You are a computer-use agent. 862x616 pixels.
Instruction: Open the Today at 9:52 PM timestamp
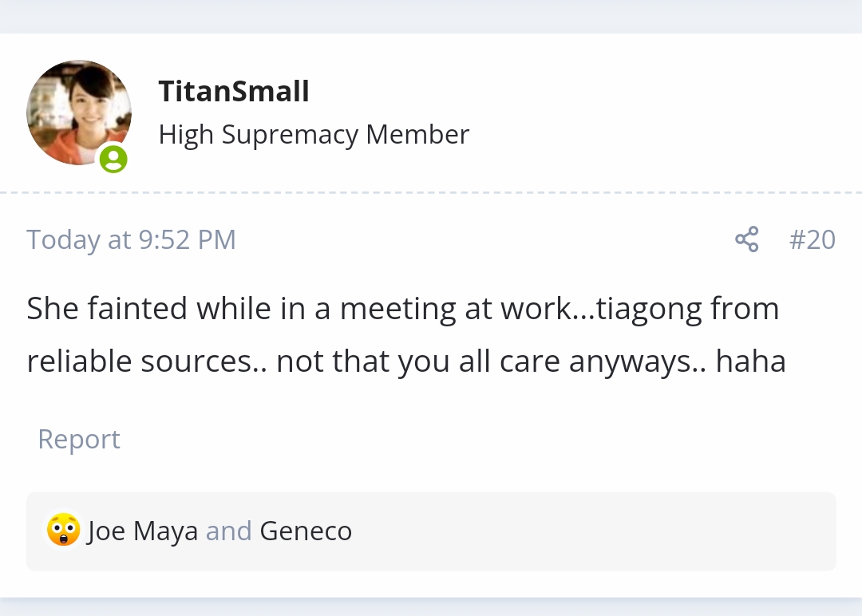tap(131, 239)
